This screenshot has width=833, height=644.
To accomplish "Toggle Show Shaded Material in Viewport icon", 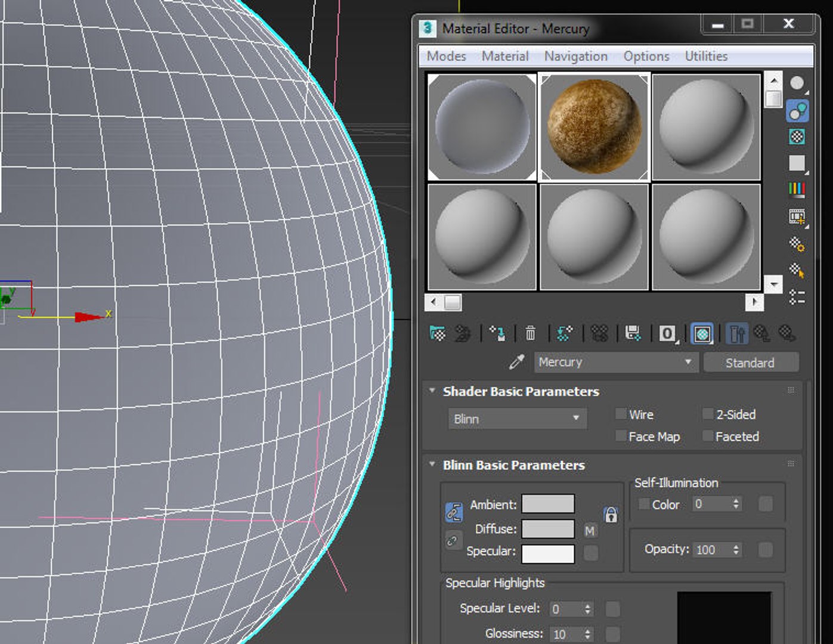I will point(702,334).
